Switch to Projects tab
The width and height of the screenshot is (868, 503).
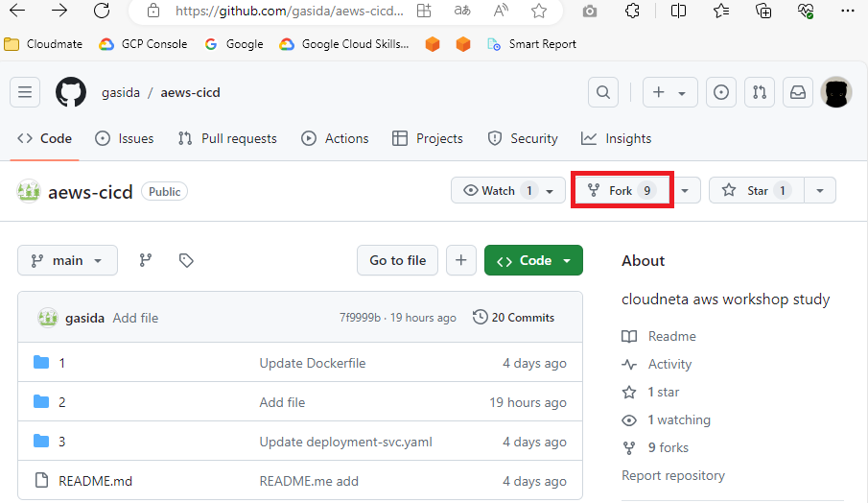pos(428,138)
